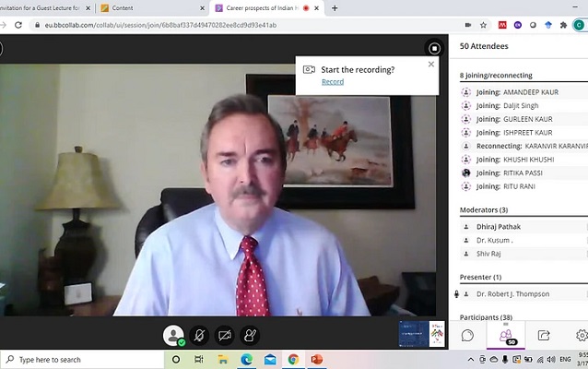Click the recording stop indicator icon
588x369 pixels.
click(x=434, y=48)
